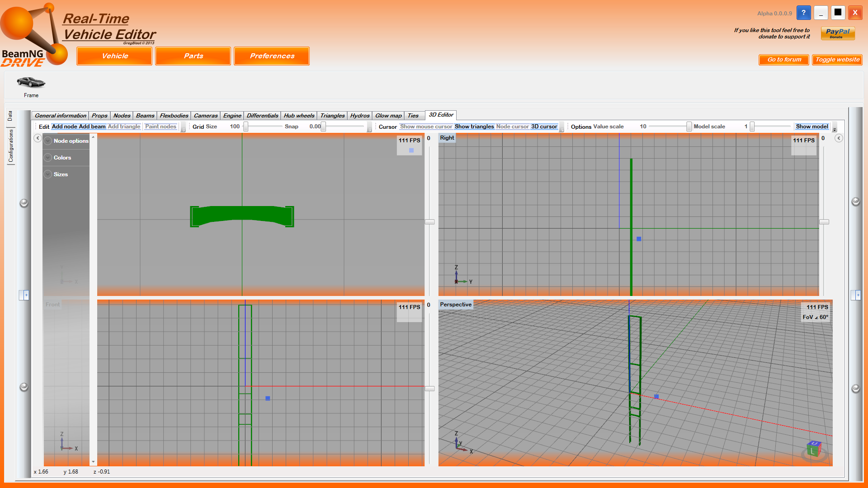Image resolution: width=868 pixels, height=488 pixels.
Task: Click the orientation cube in Perspective view
Action: [814, 449]
